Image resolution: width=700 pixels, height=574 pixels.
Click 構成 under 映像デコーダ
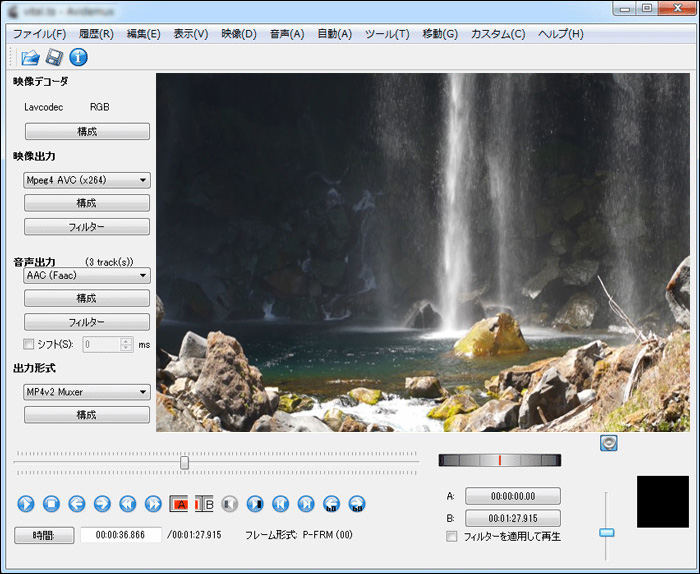coord(87,132)
